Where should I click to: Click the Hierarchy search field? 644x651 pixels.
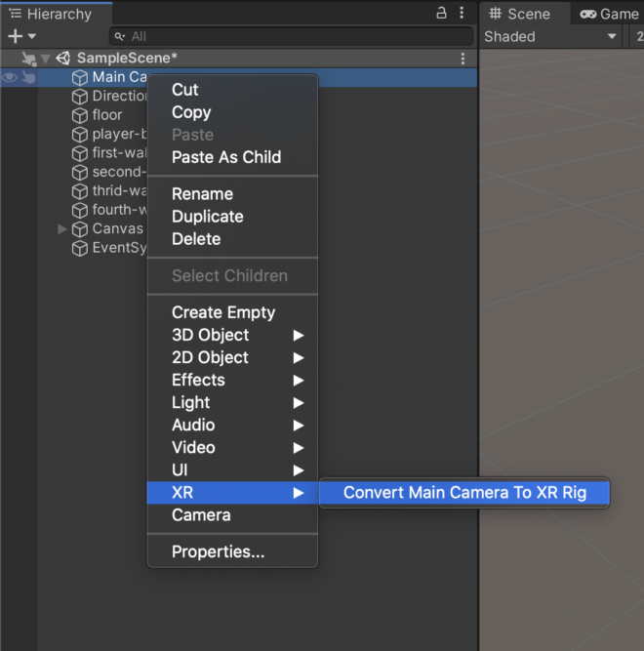(293, 36)
